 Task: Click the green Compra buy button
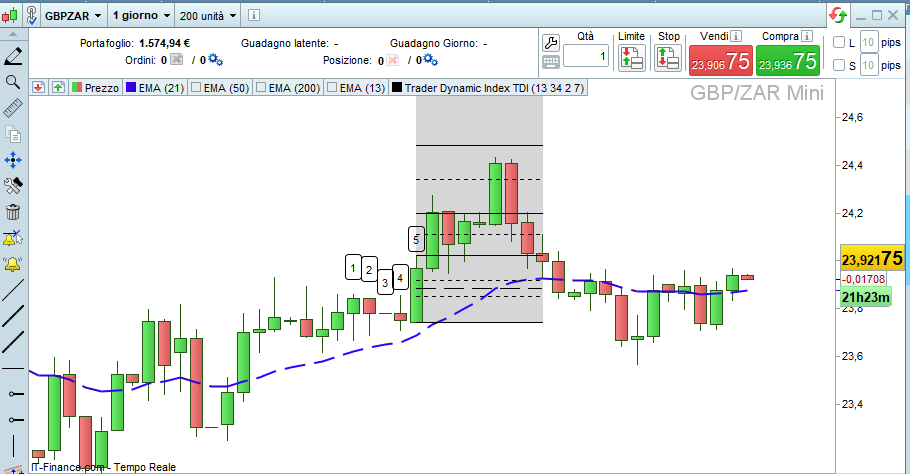click(788, 61)
